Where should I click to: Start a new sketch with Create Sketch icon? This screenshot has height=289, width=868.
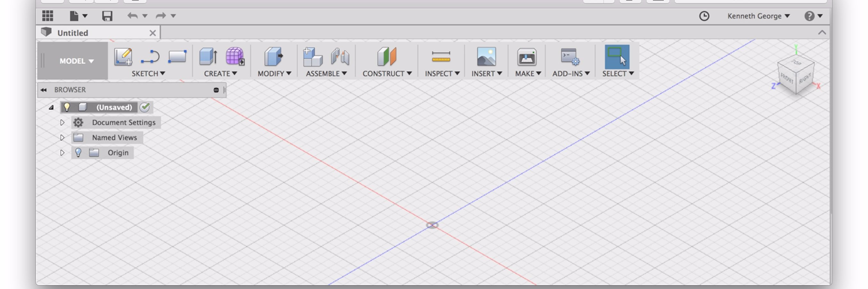pyautogui.click(x=123, y=57)
